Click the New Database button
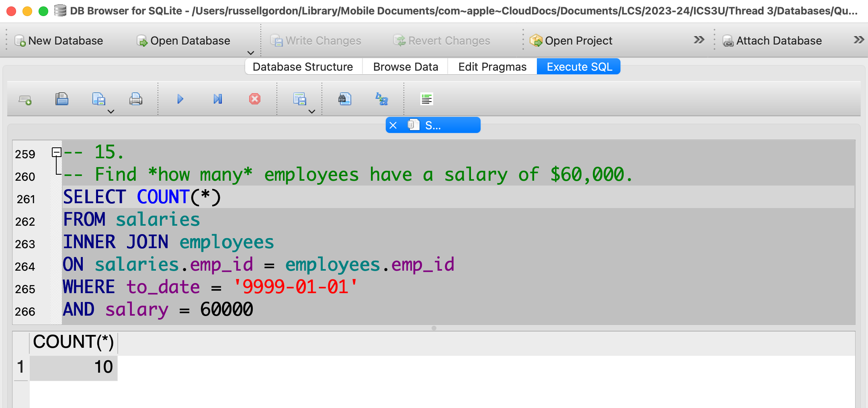This screenshot has height=408, width=868. [59, 41]
